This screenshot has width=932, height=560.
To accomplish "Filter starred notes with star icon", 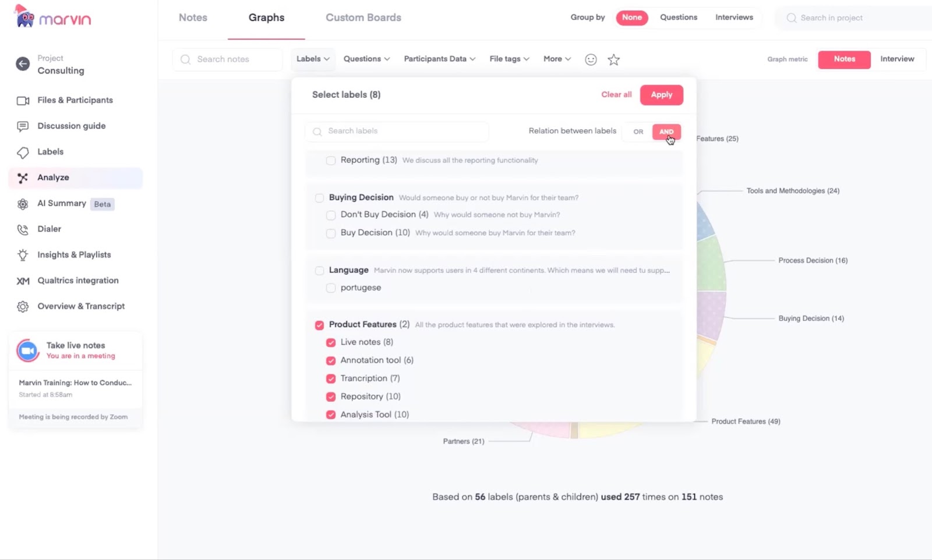I will (613, 59).
